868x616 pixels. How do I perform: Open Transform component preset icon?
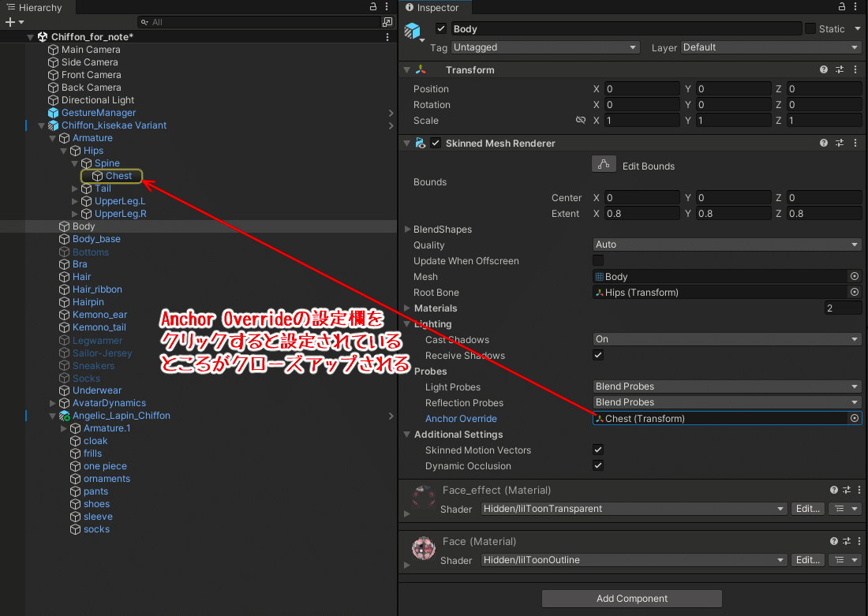[840, 69]
